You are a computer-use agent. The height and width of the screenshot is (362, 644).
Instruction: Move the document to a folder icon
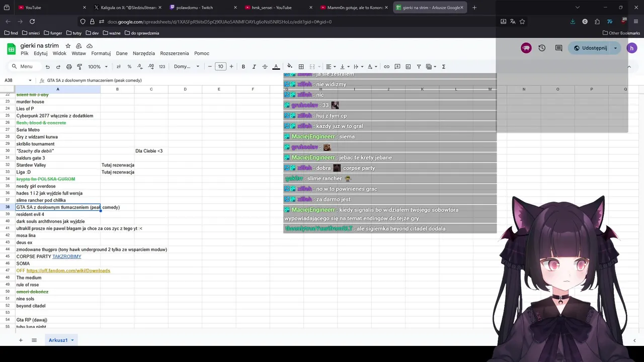78,46
